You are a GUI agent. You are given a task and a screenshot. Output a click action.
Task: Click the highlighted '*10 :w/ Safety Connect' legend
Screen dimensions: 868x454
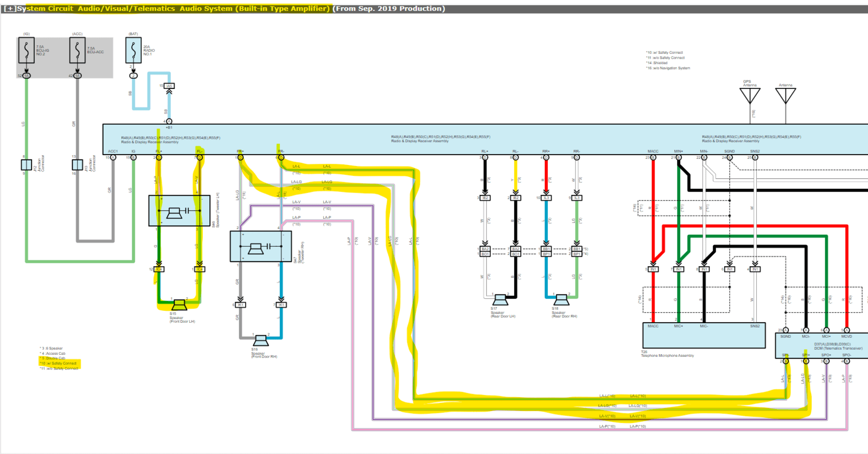coord(59,363)
